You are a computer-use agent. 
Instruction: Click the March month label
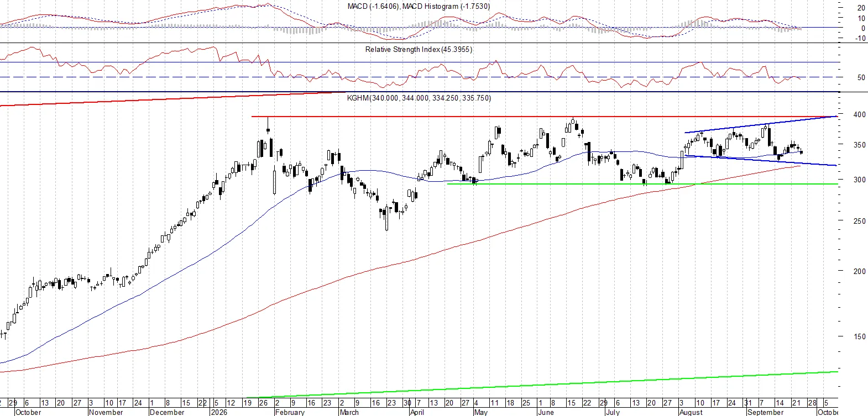point(349,412)
